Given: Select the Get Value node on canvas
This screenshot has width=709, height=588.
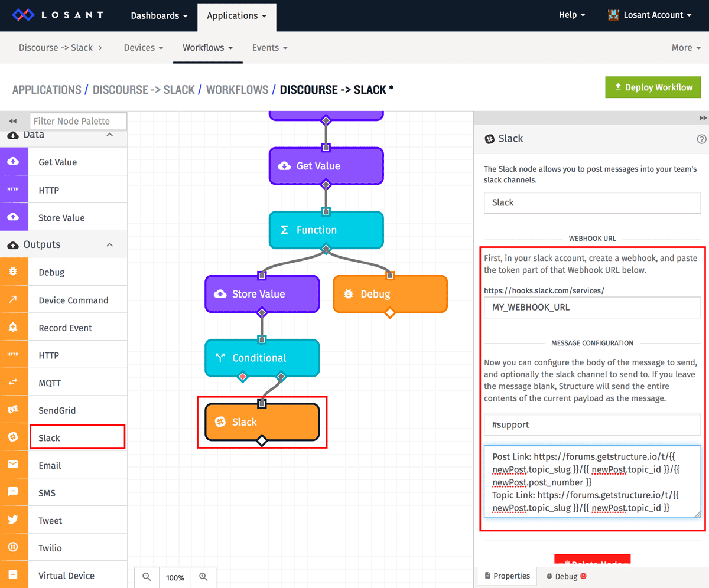Looking at the screenshot, I should 326,166.
